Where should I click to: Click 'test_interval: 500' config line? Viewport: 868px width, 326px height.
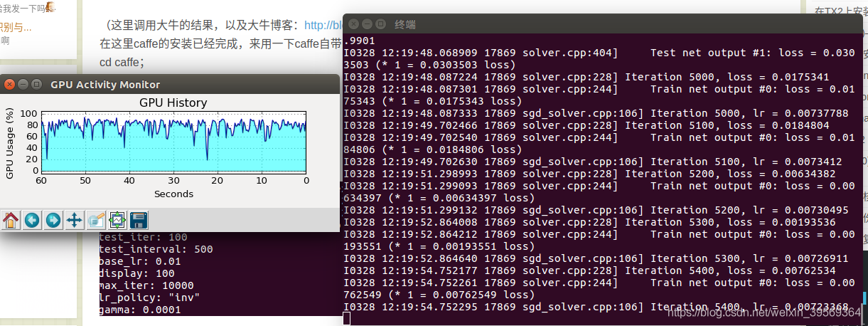coord(156,250)
